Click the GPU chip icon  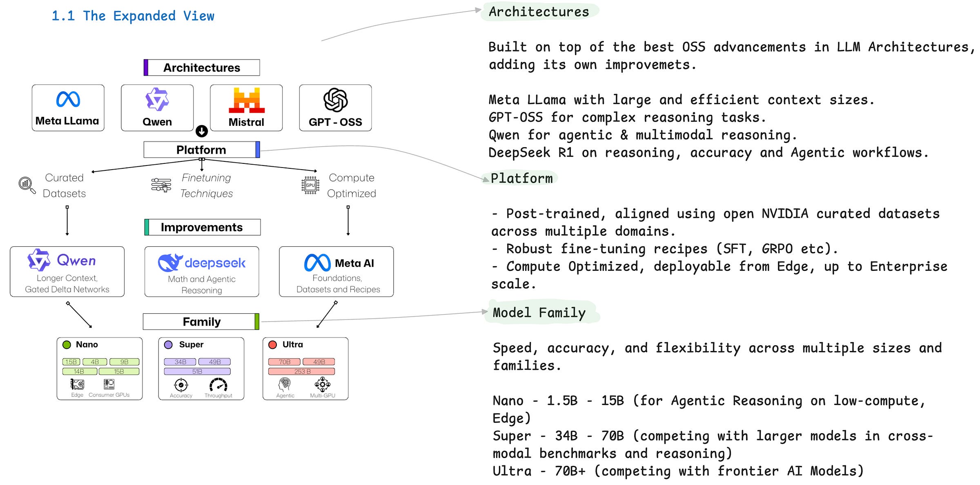point(310,185)
